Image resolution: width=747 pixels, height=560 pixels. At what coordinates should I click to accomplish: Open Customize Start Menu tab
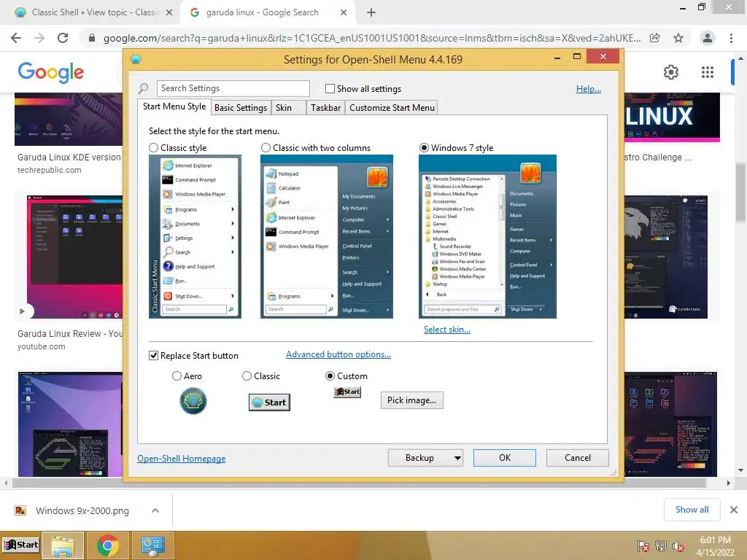(392, 108)
